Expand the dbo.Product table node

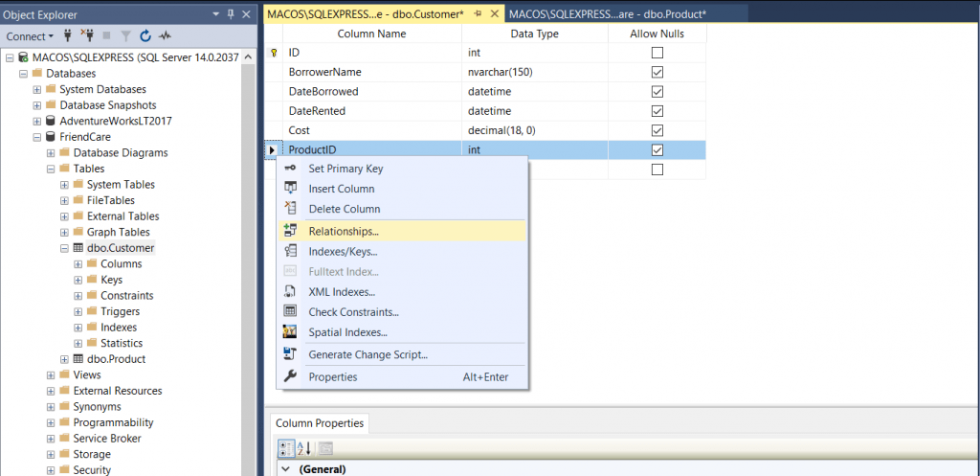coord(65,359)
